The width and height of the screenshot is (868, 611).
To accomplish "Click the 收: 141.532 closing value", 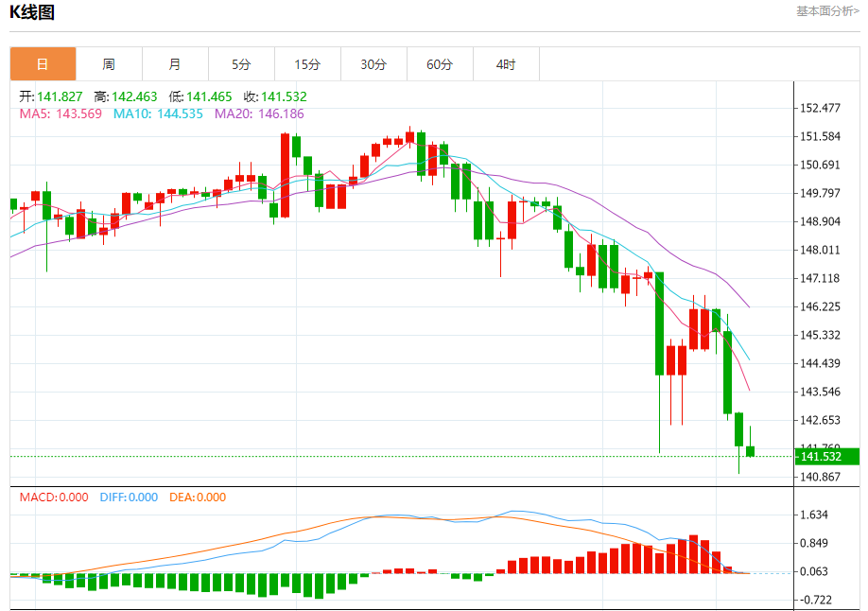I will (275, 96).
